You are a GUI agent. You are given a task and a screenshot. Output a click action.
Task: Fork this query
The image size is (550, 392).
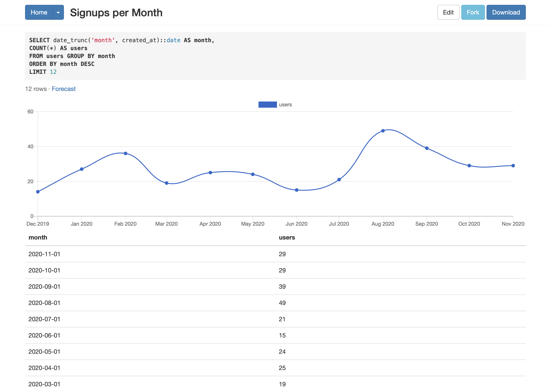(473, 12)
